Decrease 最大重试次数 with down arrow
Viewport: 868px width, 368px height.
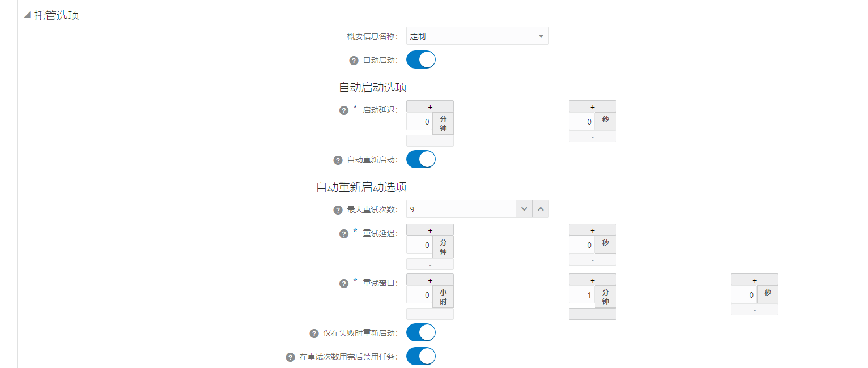(524, 209)
